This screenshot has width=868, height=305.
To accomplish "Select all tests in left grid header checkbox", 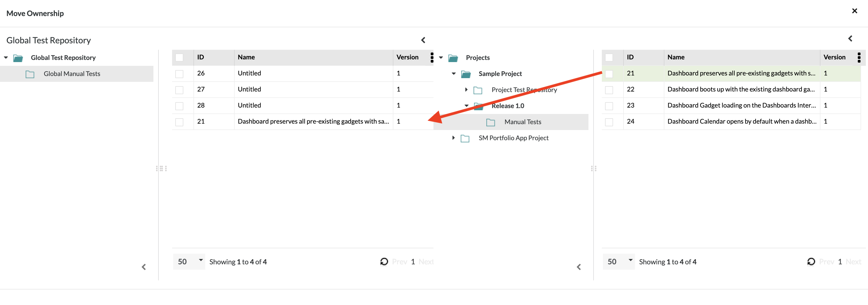I will (179, 57).
